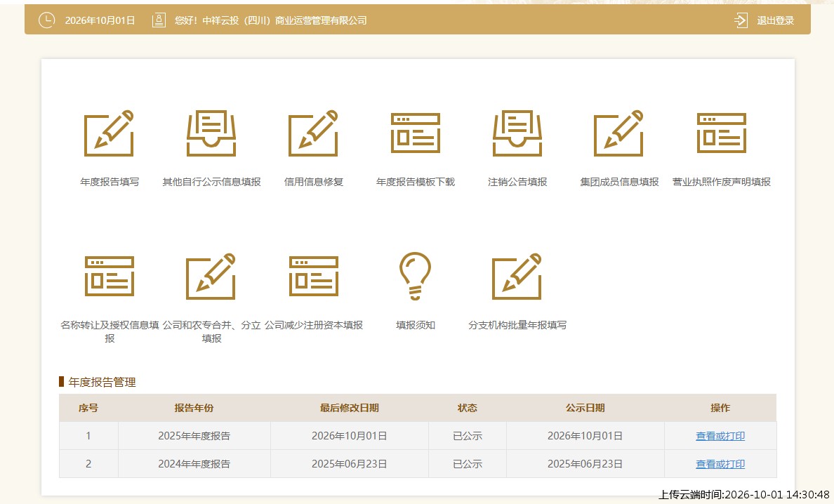Click the user profile icon in header
This screenshot has height=504, width=834.
tap(159, 20)
